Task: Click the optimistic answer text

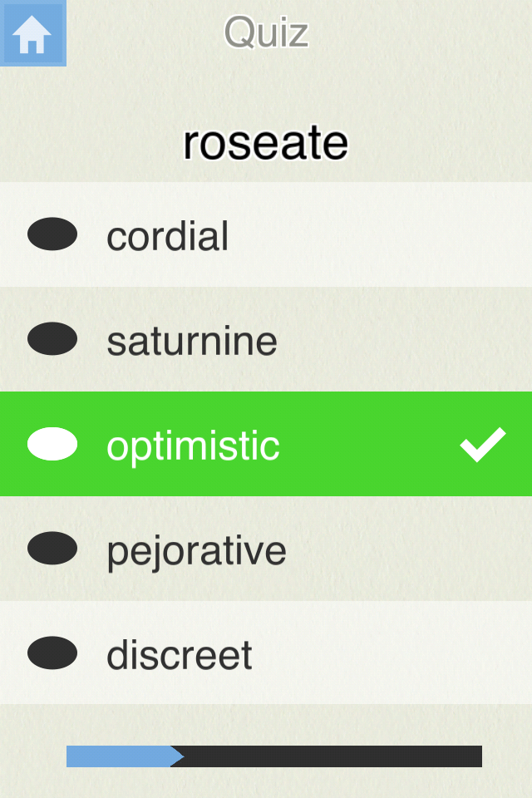Action: (193, 446)
